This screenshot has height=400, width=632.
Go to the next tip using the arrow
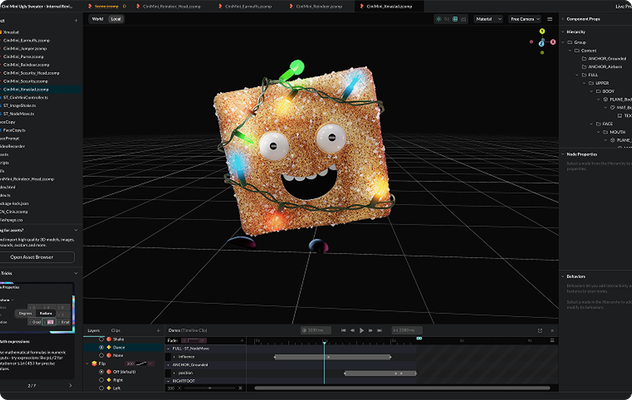coord(69,385)
